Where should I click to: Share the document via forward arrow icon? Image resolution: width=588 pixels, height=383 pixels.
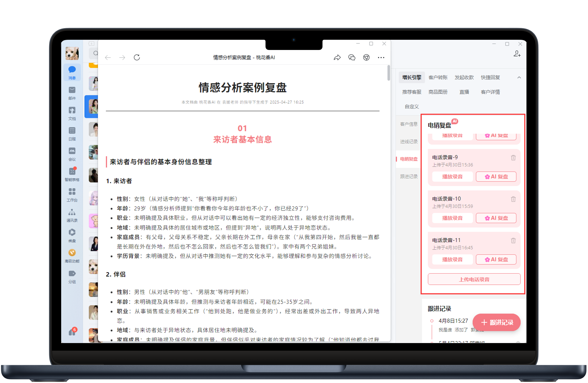(337, 57)
